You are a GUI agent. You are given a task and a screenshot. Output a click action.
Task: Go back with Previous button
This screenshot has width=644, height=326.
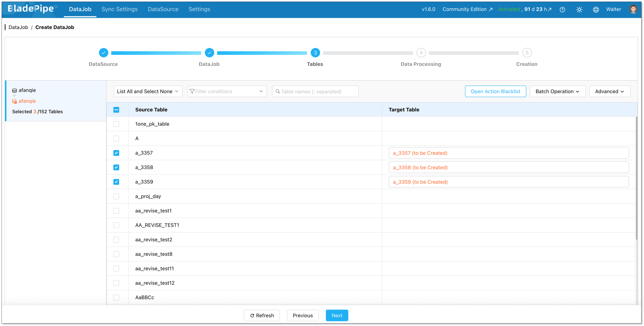pos(302,316)
